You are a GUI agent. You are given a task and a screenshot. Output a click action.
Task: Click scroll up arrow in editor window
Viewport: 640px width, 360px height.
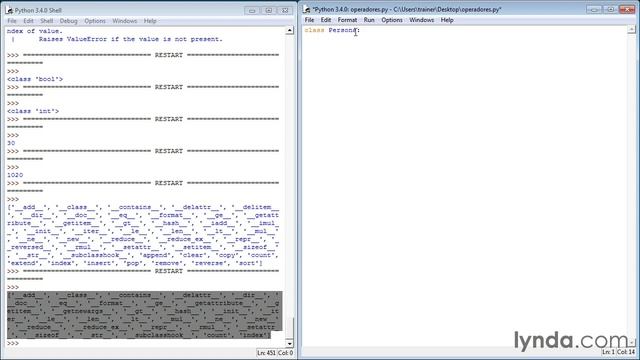pyautogui.click(x=631, y=29)
